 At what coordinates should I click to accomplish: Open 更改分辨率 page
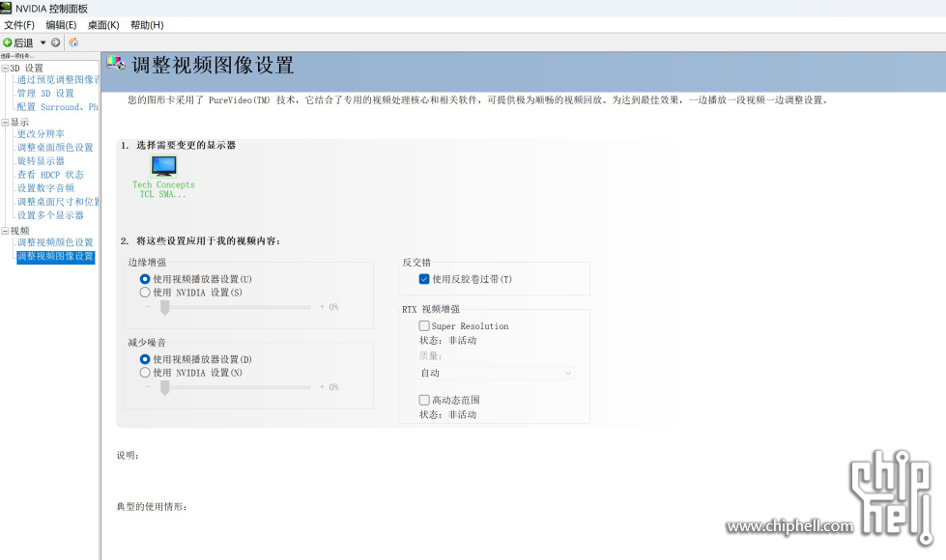click(41, 134)
